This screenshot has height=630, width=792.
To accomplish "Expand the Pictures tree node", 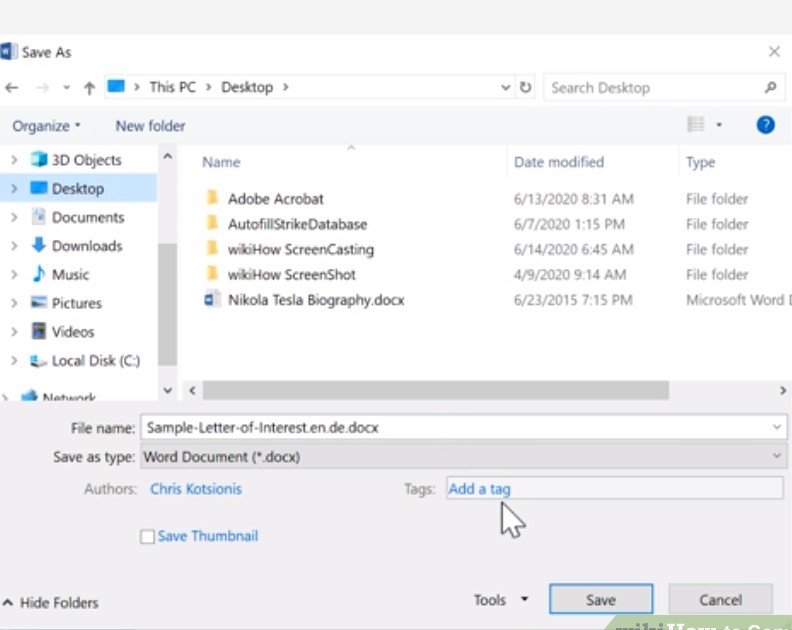I will (x=14, y=303).
